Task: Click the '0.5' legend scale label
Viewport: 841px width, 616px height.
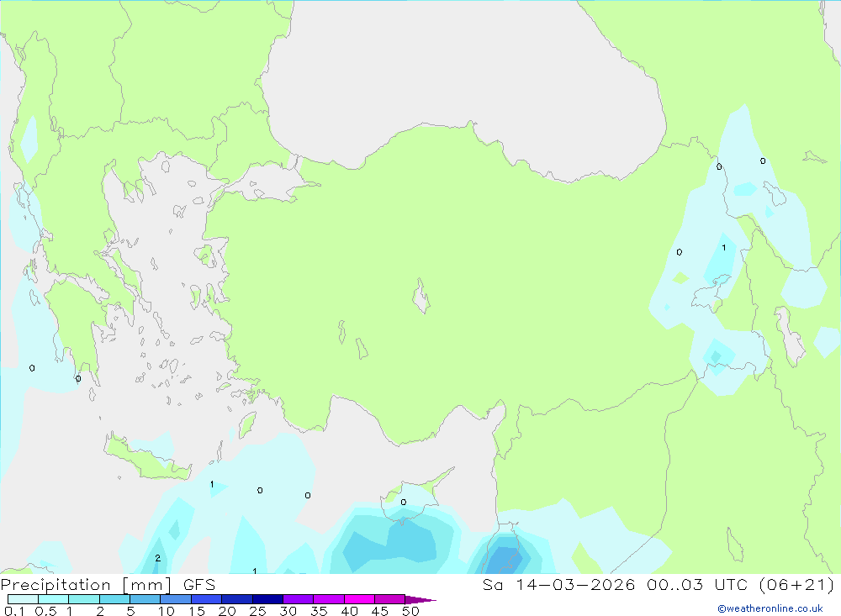Action: coord(45,611)
